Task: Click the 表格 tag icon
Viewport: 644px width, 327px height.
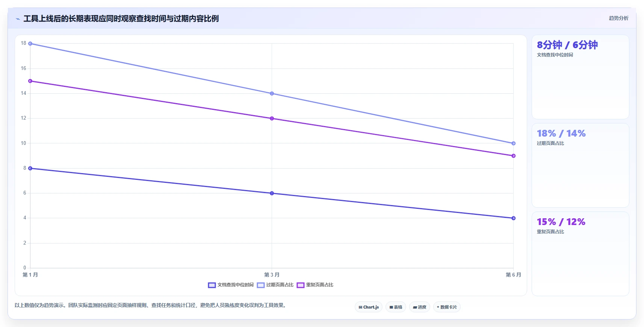Action: (391, 307)
